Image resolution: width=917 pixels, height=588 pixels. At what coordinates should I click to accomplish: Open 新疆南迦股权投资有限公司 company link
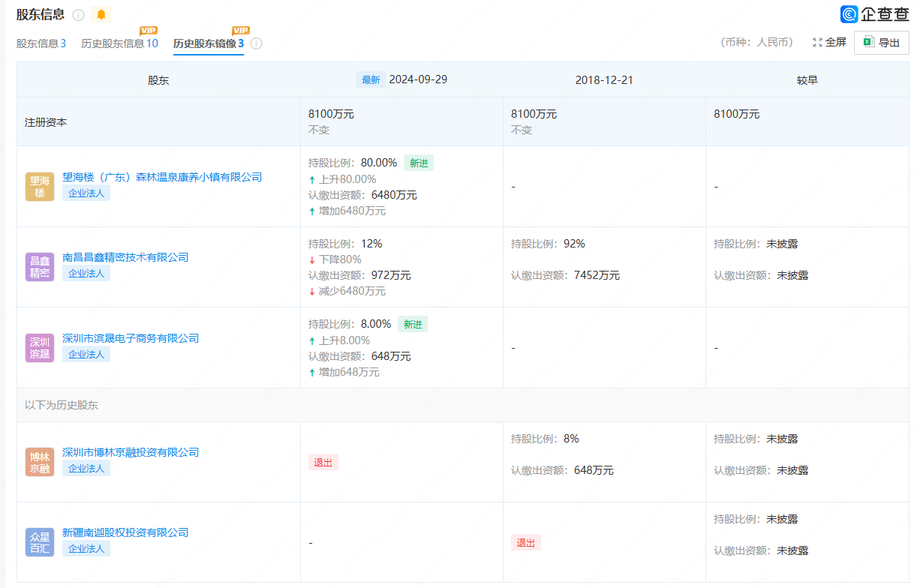coord(125,532)
